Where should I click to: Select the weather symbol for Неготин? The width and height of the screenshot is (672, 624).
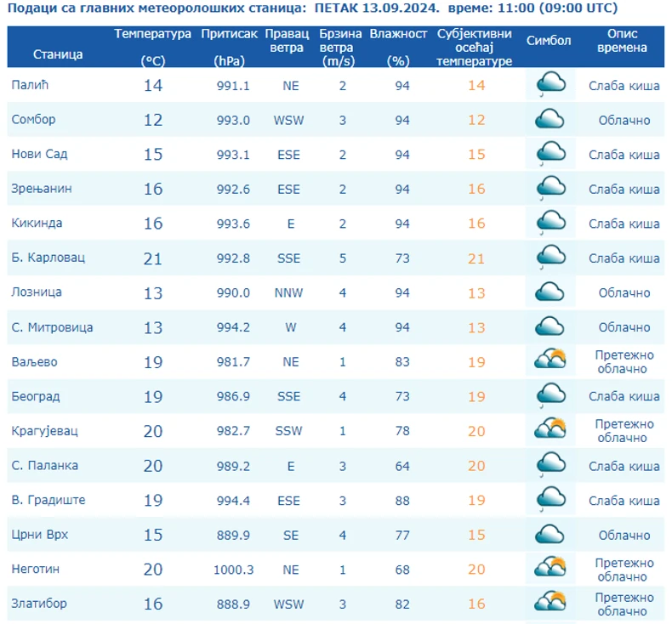tap(550, 566)
